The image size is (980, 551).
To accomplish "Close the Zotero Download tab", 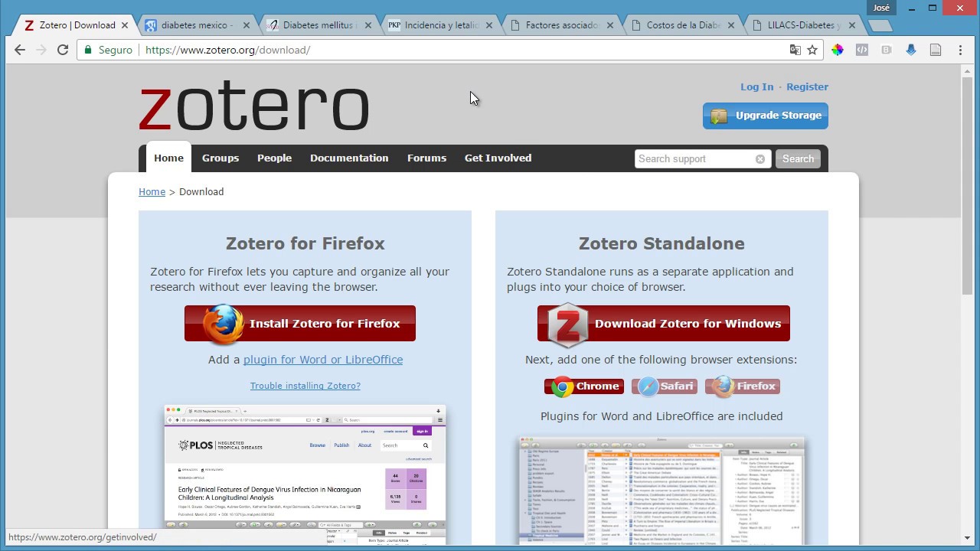I will coord(125,25).
